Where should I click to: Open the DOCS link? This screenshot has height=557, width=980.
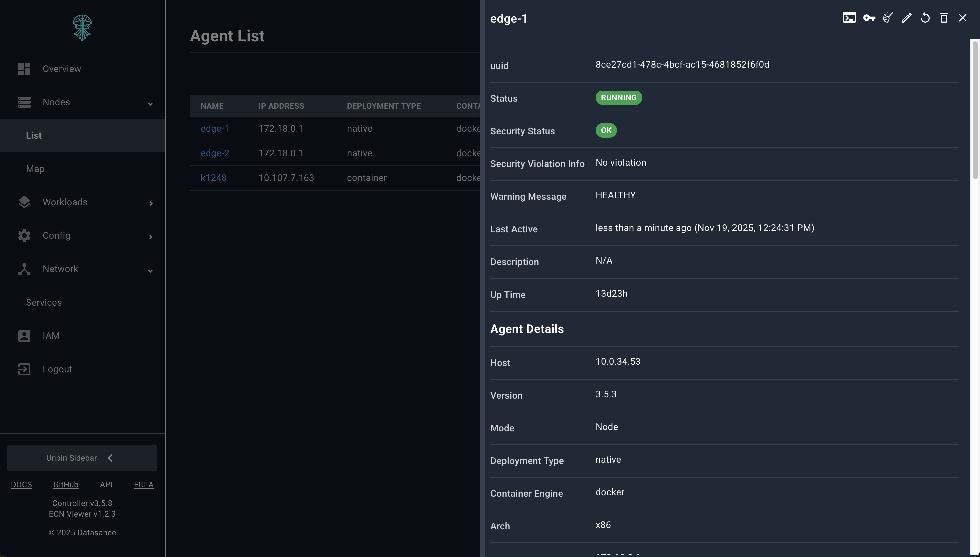coord(21,484)
